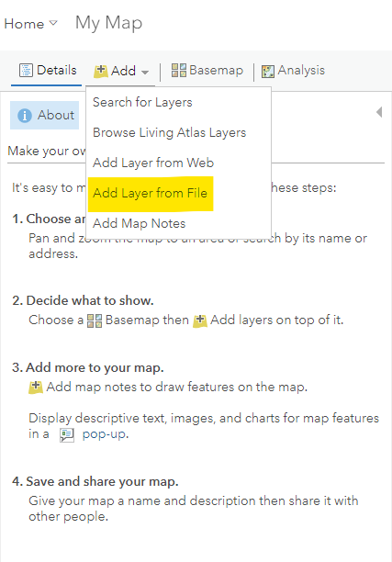Click the Add icon in step 2 text
The width and height of the screenshot is (392, 562).
pyautogui.click(x=200, y=320)
